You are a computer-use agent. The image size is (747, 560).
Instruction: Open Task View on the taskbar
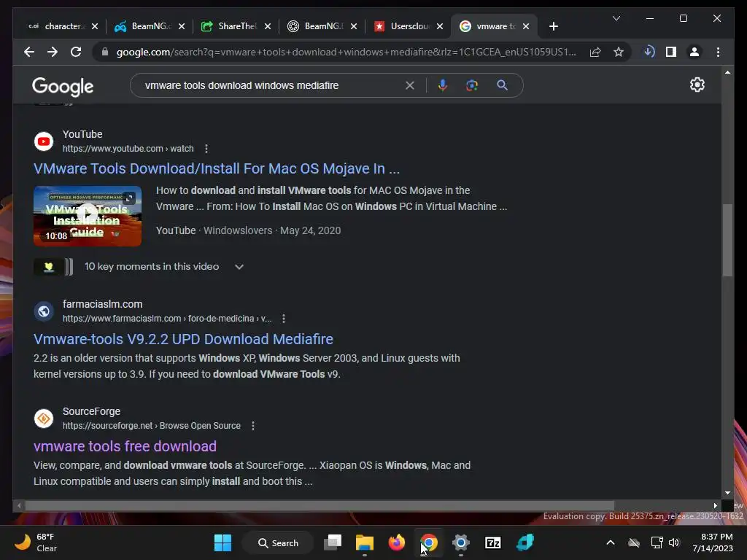[x=333, y=542]
